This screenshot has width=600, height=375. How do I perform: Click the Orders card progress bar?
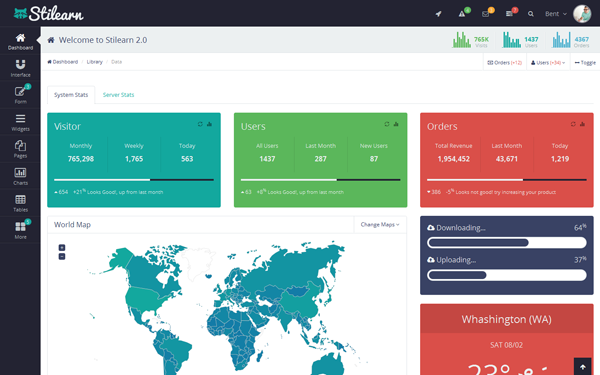(507, 179)
